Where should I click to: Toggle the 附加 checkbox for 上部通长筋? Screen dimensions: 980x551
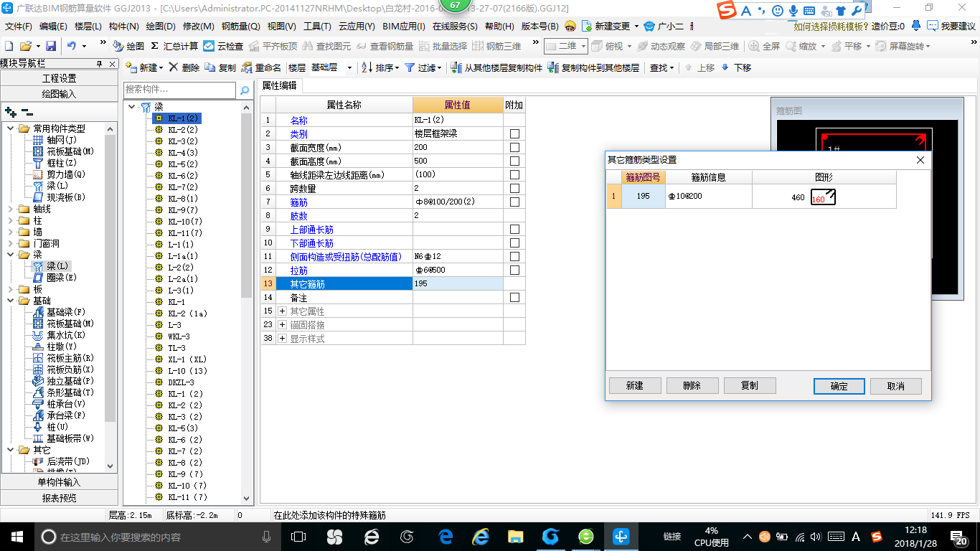coord(514,230)
